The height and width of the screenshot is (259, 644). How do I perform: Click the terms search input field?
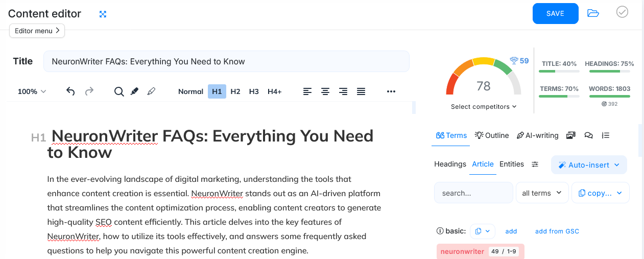click(x=473, y=193)
